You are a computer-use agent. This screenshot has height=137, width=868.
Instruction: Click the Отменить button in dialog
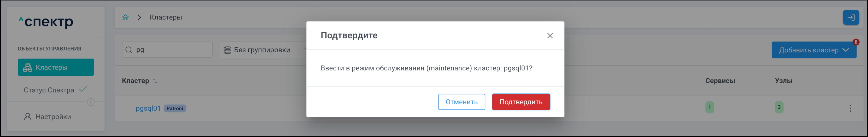point(461,102)
